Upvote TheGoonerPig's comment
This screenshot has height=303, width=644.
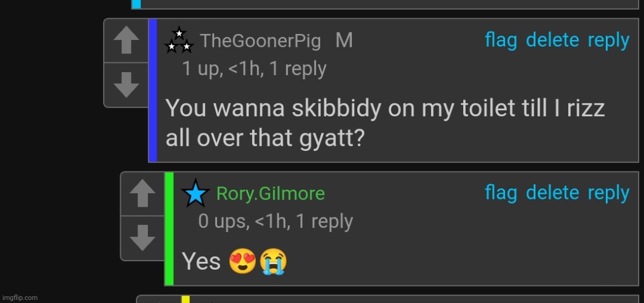click(126, 41)
